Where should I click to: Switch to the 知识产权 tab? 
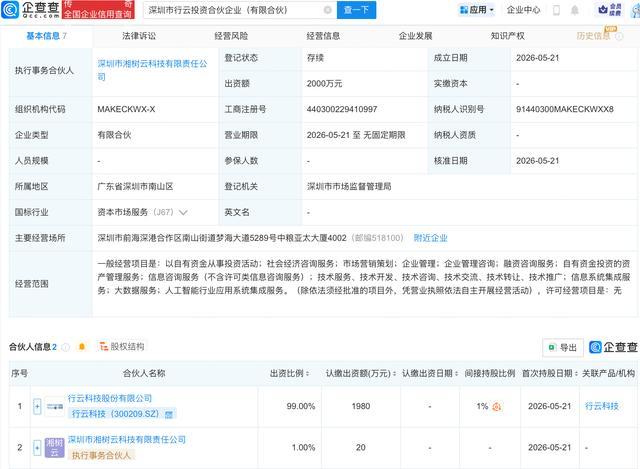coord(507,36)
